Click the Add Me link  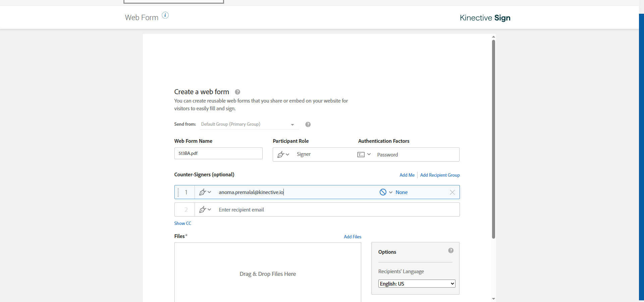(407, 175)
